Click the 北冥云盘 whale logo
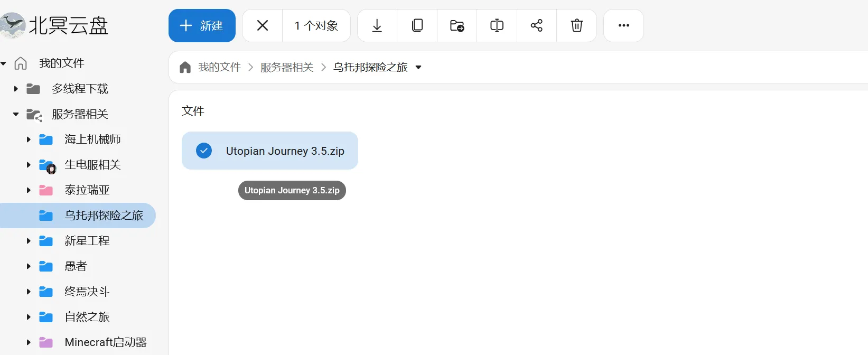 pyautogui.click(x=13, y=25)
